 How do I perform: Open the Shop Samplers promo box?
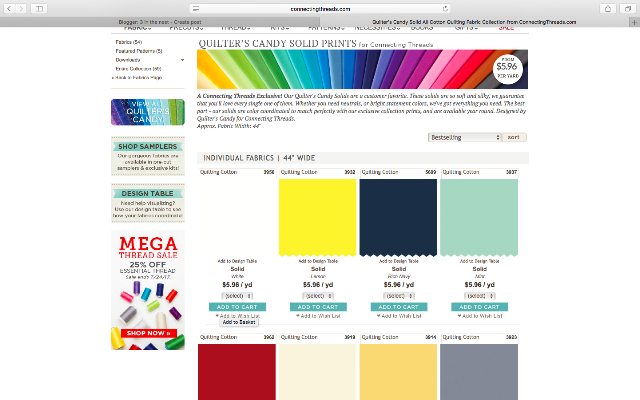(x=148, y=156)
